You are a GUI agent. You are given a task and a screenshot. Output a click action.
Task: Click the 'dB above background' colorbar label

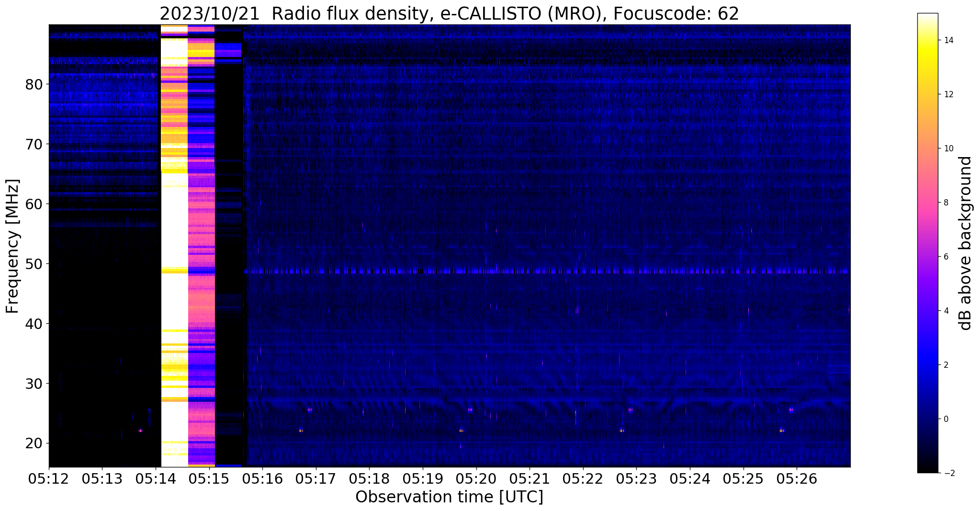click(x=966, y=243)
